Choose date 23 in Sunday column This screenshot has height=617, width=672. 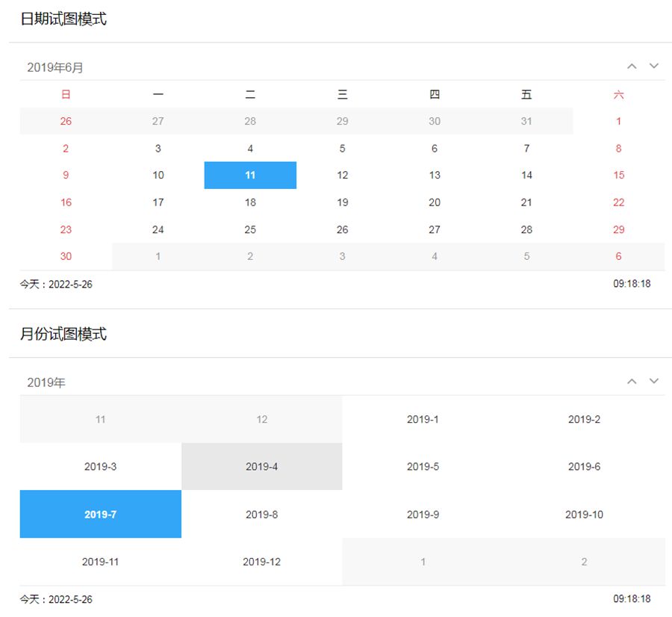pos(66,229)
